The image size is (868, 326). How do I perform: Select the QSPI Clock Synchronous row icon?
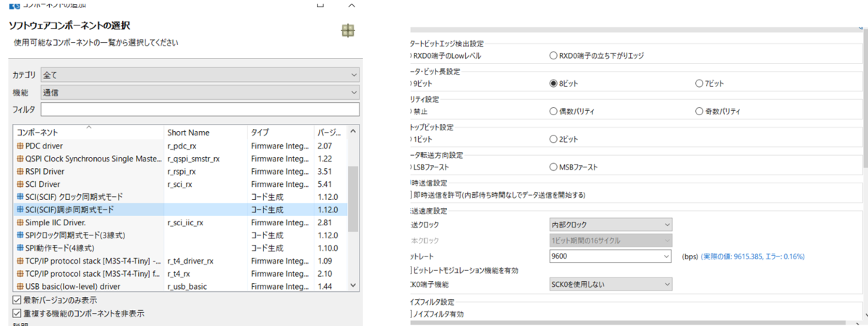click(20, 159)
